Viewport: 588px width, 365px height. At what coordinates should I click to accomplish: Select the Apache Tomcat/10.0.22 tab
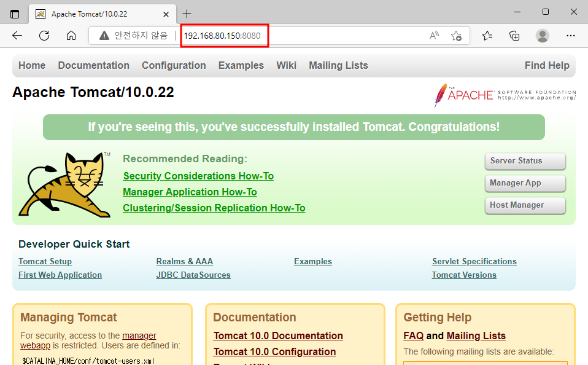(103, 14)
